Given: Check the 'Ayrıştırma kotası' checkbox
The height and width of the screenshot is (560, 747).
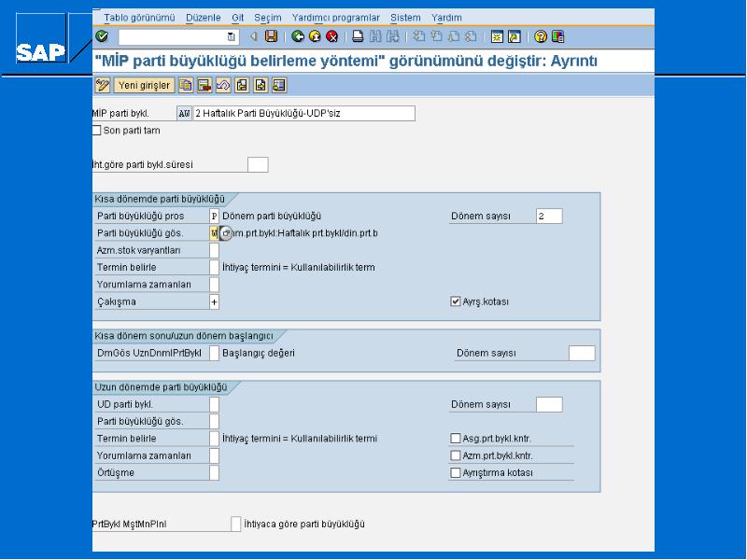Looking at the screenshot, I should click(456, 473).
